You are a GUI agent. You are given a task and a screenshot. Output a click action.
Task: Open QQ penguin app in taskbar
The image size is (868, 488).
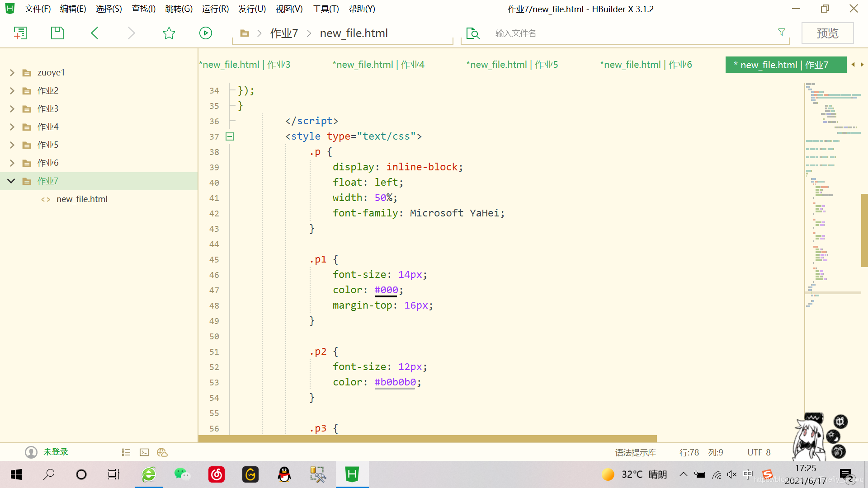pos(284,474)
